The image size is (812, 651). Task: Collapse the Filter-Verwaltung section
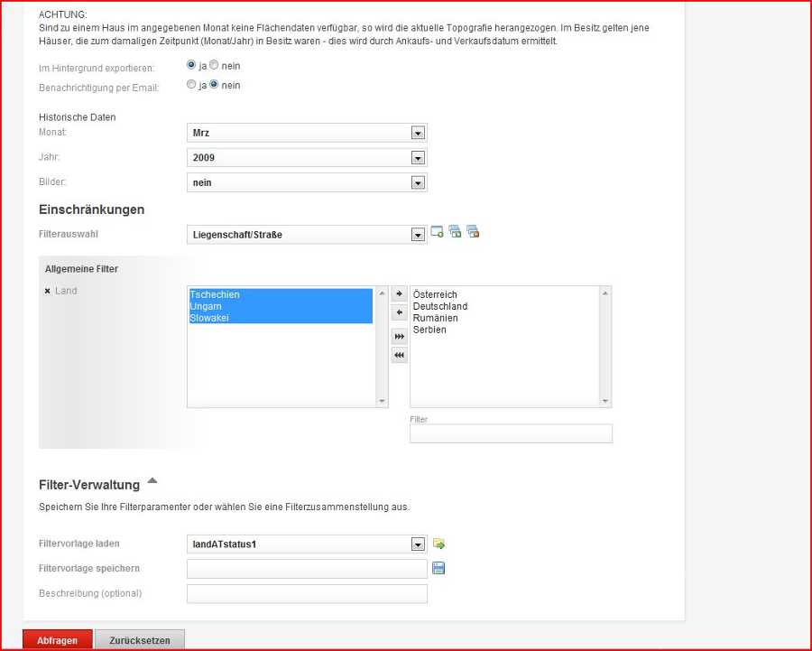point(152,481)
